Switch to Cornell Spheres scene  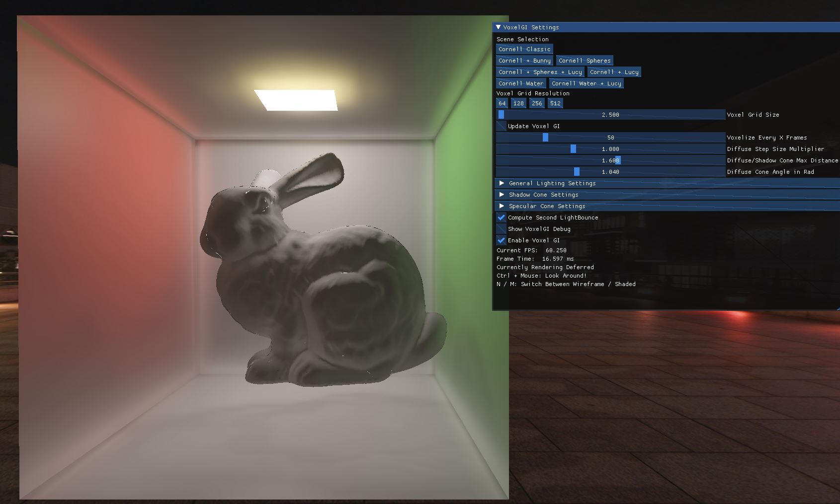585,61
